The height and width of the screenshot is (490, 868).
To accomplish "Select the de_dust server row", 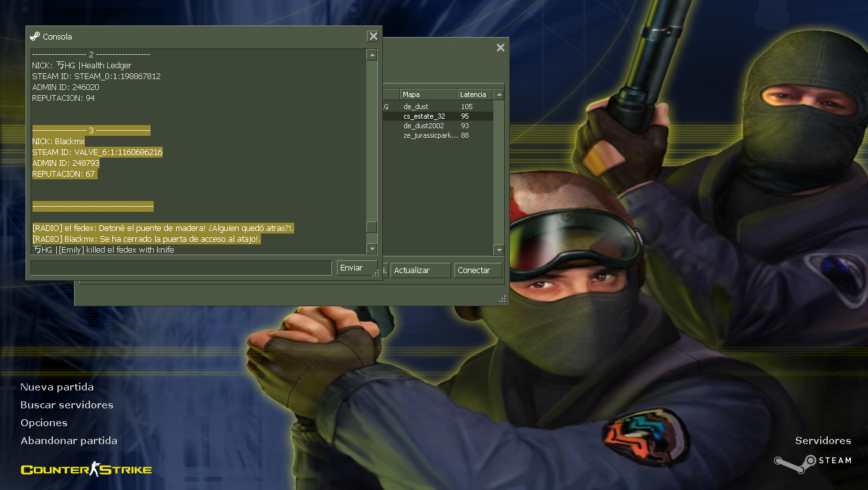I will coord(437,107).
